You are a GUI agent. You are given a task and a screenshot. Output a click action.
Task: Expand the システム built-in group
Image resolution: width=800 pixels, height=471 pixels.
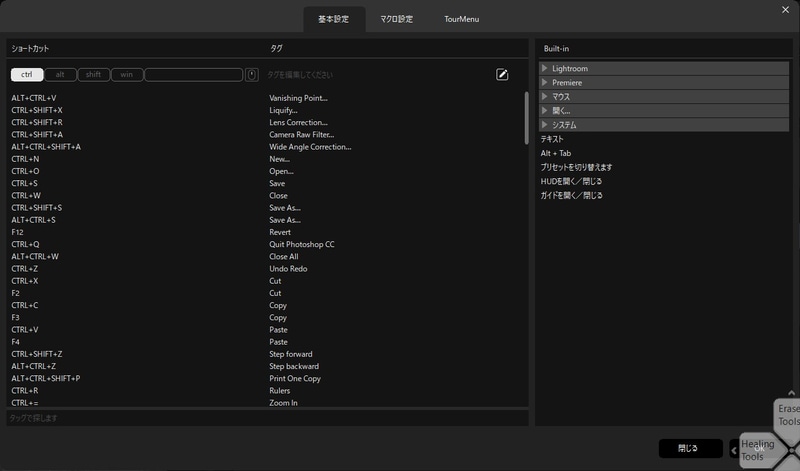pos(664,125)
